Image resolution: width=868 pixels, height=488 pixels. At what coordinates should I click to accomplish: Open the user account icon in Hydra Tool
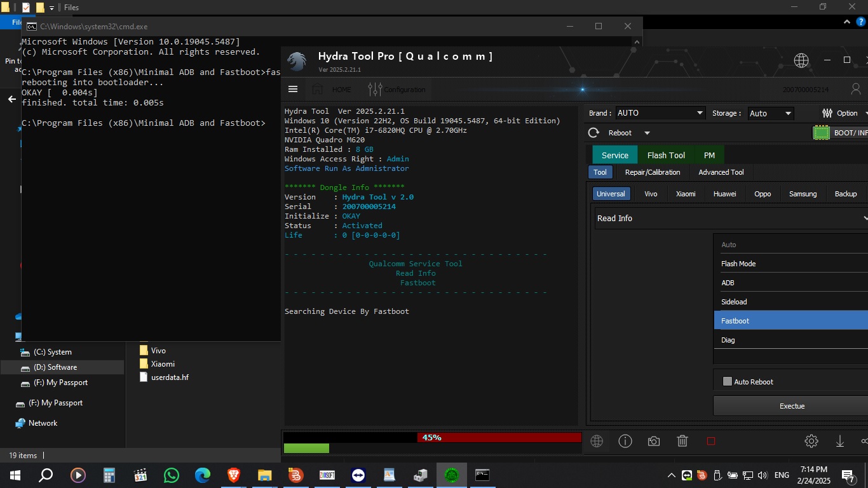click(855, 89)
